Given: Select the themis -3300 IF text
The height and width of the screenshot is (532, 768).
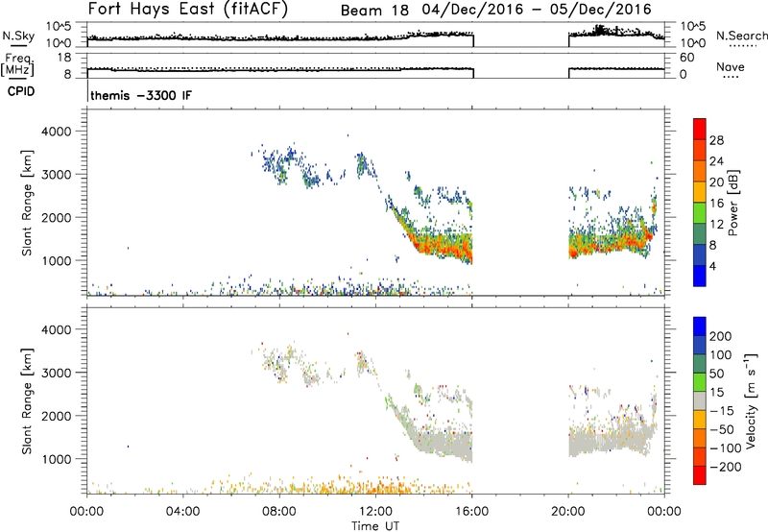Looking at the screenshot, I should (x=141, y=95).
